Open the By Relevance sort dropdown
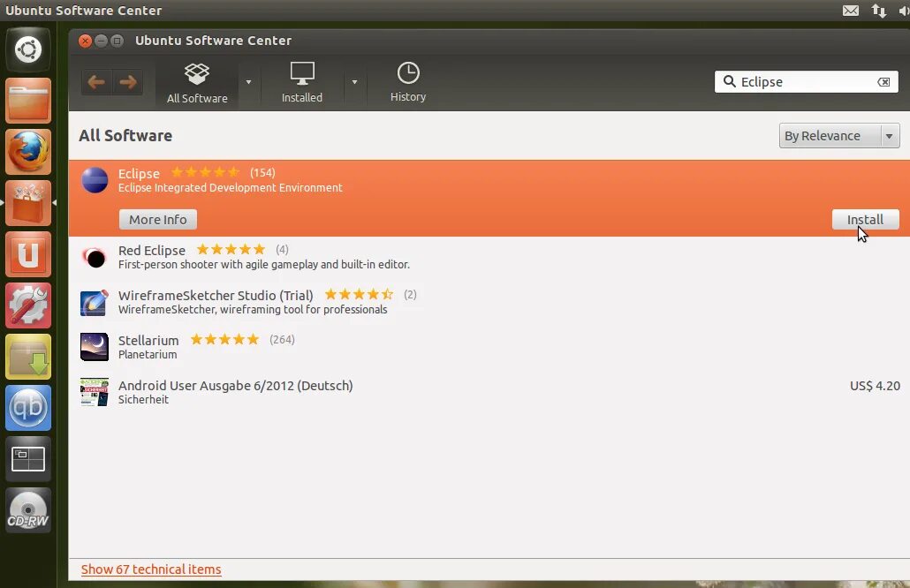The width and height of the screenshot is (910, 588). coord(839,136)
